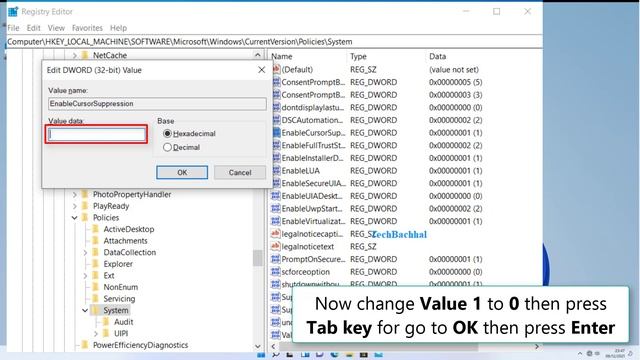Click the EnableUwpStart DWORD icon
640x360 pixels.
[x=276, y=209]
